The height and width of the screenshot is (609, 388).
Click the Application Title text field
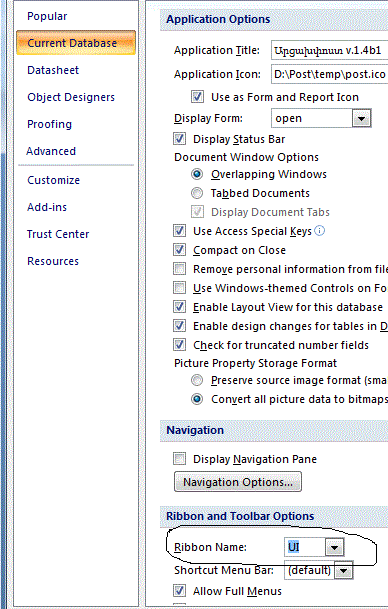pyautogui.click(x=329, y=50)
